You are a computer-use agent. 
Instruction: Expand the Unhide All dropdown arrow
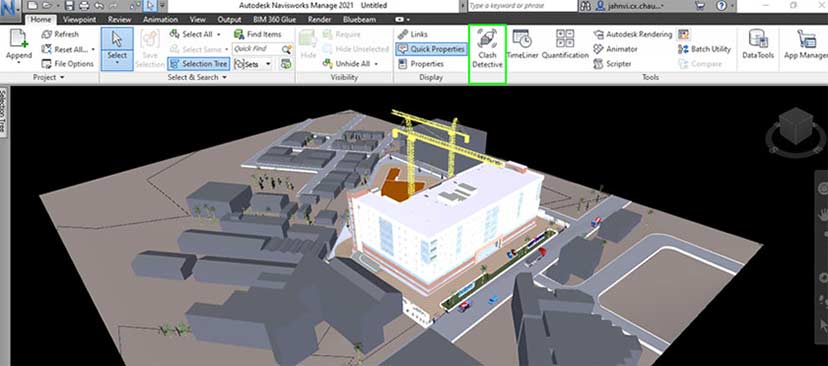point(377,64)
